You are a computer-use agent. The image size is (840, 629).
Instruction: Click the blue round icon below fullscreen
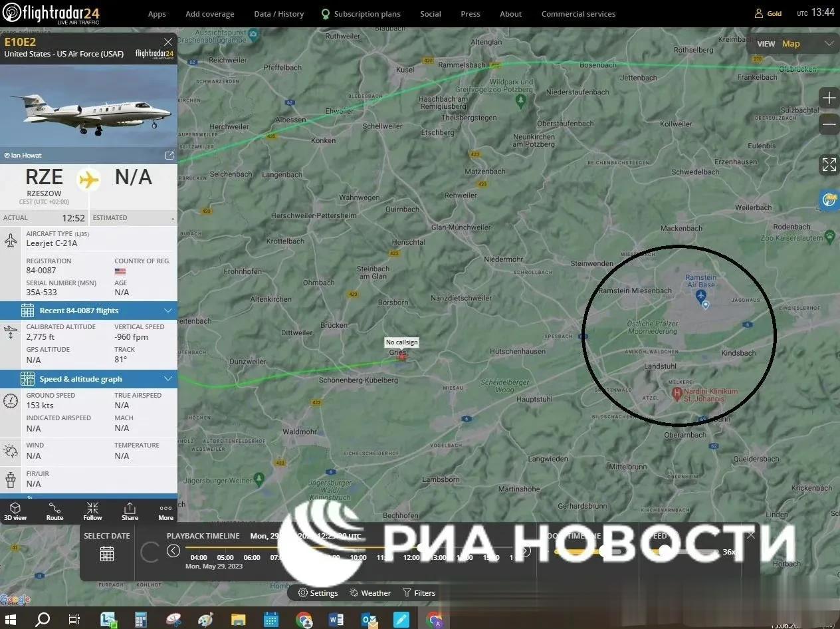[829, 199]
